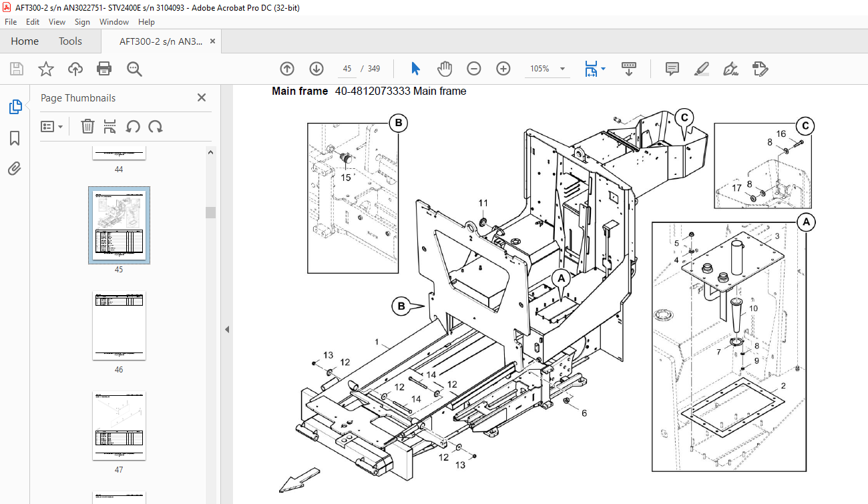
Task: Select the Highlight text tool
Action: pos(701,69)
